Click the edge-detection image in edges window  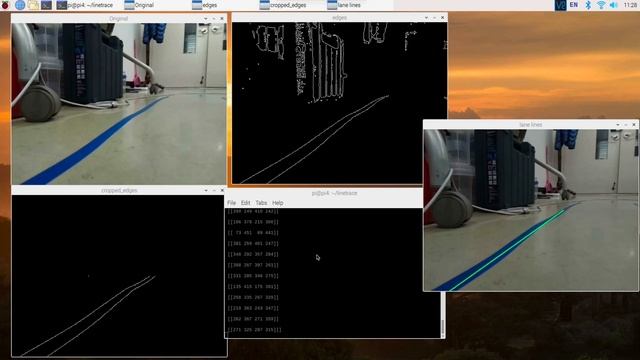pos(340,103)
